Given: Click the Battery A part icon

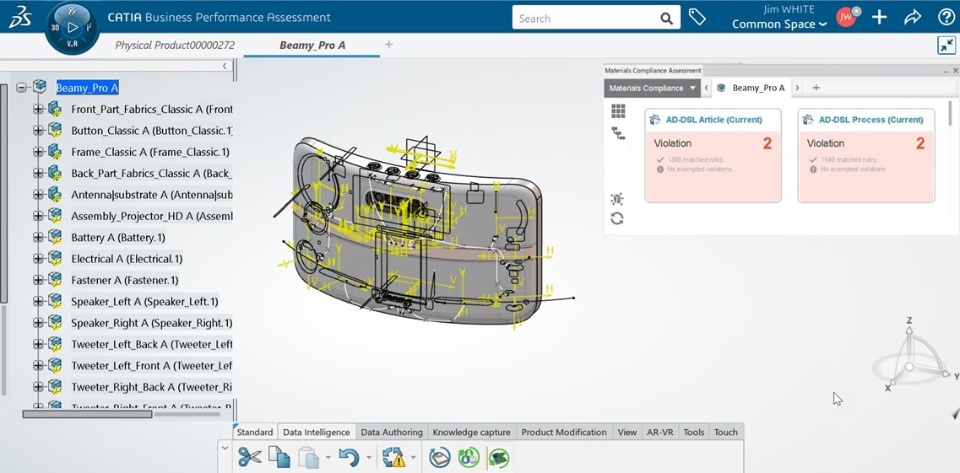Looking at the screenshot, I should [55, 237].
